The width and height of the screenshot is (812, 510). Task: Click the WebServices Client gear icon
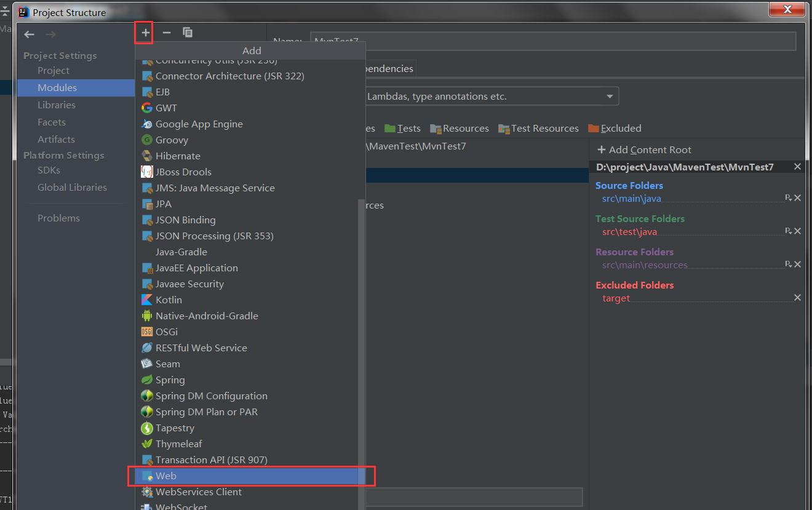click(x=147, y=492)
